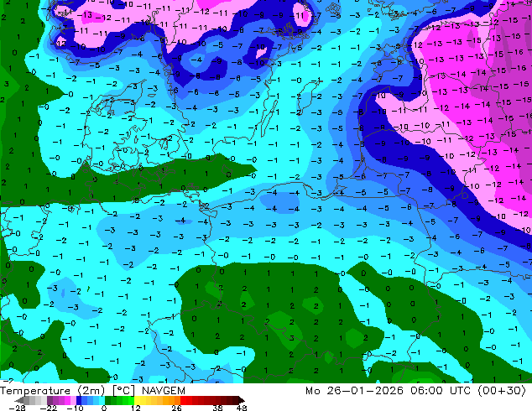Click the gray arrow at the legend's cold end
This screenshot has height=411, width=532.
[x=18, y=400]
